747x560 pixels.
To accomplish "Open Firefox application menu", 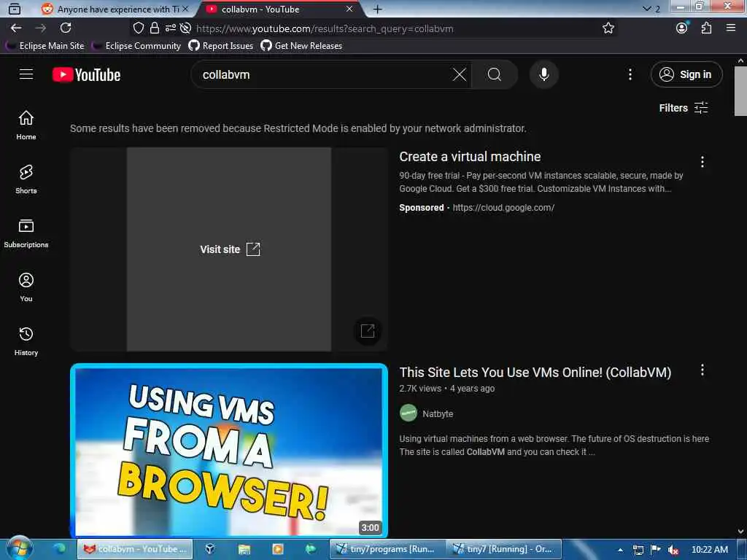I will [x=731, y=28].
